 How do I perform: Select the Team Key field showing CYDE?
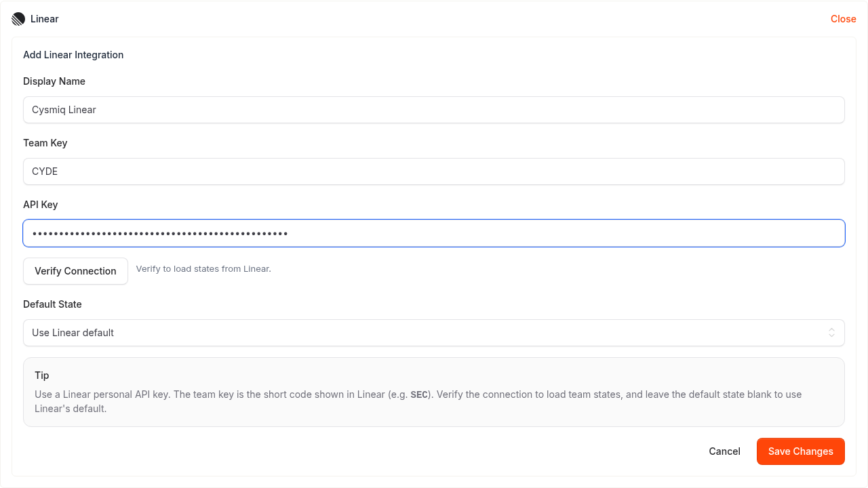coord(434,171)
